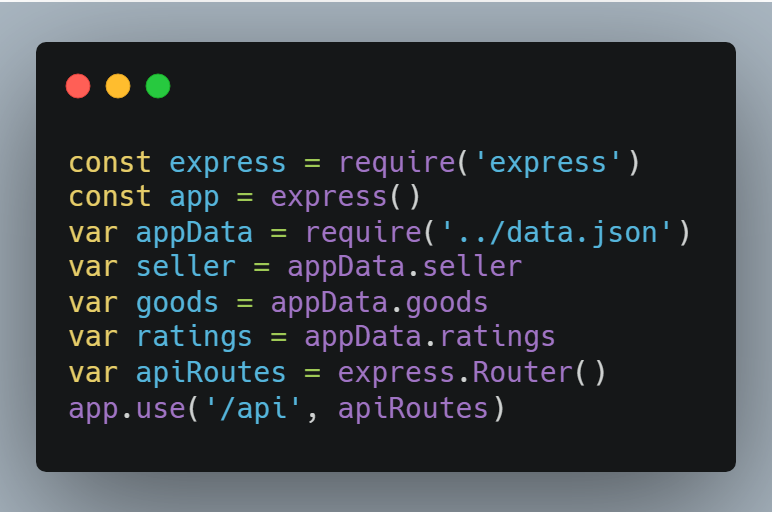Click the ratings variable declaration name
The width and height of the screenshot is (772, 512).
pos(194,338)
